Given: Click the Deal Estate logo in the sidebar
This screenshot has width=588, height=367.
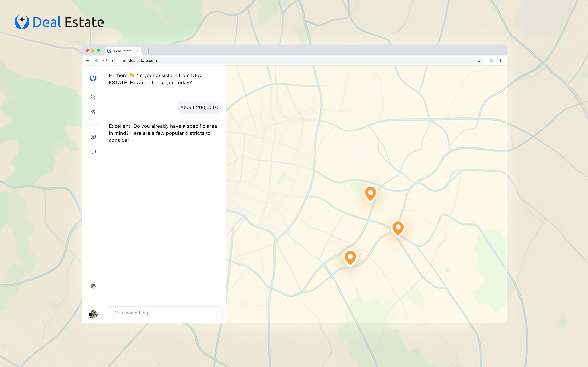Looking at the screenshot, I should pos(93,78).
